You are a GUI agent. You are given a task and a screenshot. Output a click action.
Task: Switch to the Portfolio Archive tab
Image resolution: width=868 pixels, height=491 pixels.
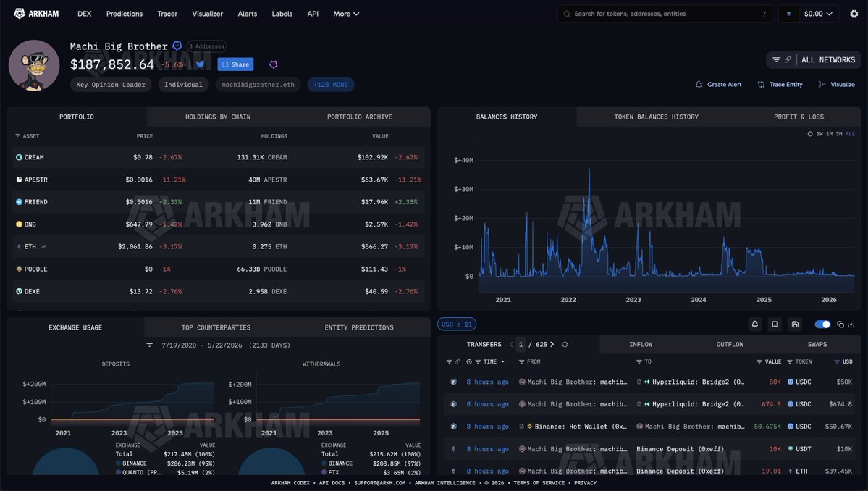click(x=359, y=117)
